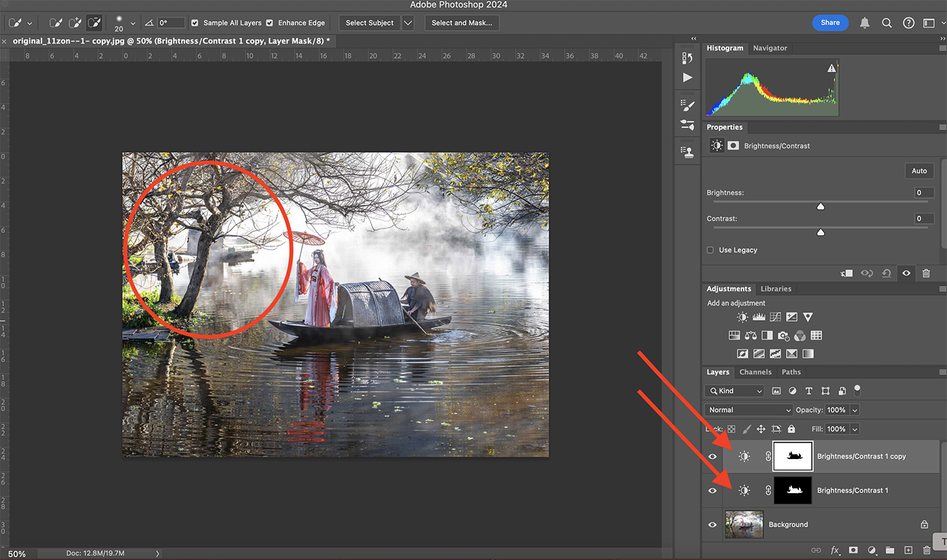The width and height of the screenshot is (947, 560).
Task: Open the Properties panel menu
Action: (942, 128)
